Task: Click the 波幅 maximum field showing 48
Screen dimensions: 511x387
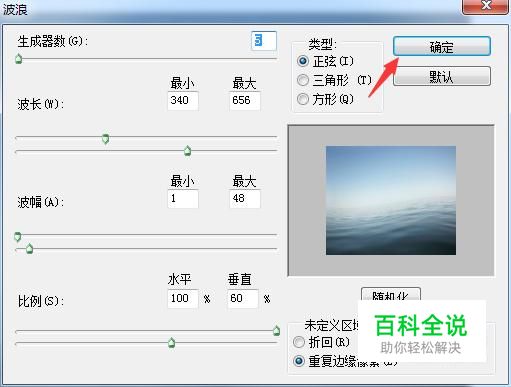Action: [245, 199]
